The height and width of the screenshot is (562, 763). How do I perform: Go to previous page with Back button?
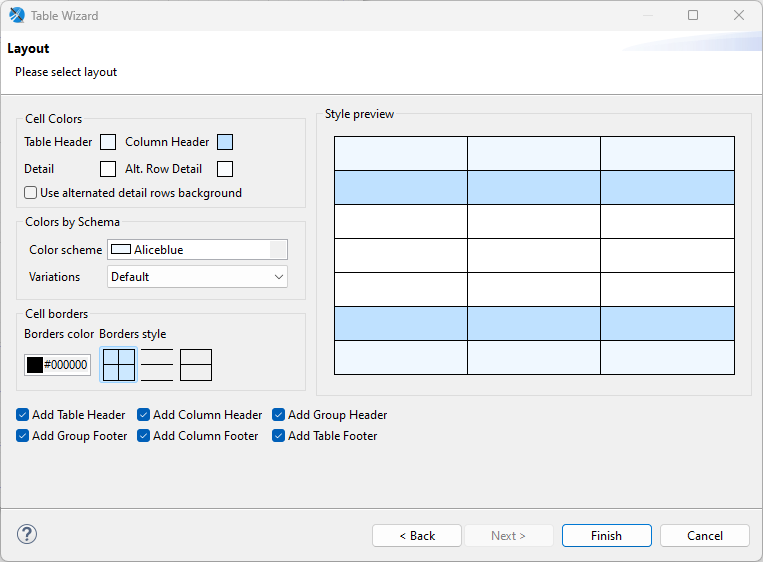pos(417,536)
